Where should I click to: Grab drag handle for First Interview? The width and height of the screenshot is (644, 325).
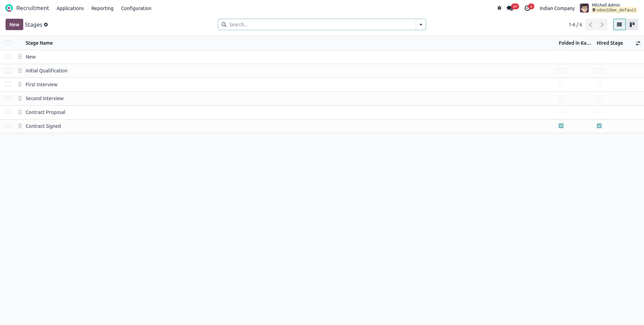click(20, 85)
